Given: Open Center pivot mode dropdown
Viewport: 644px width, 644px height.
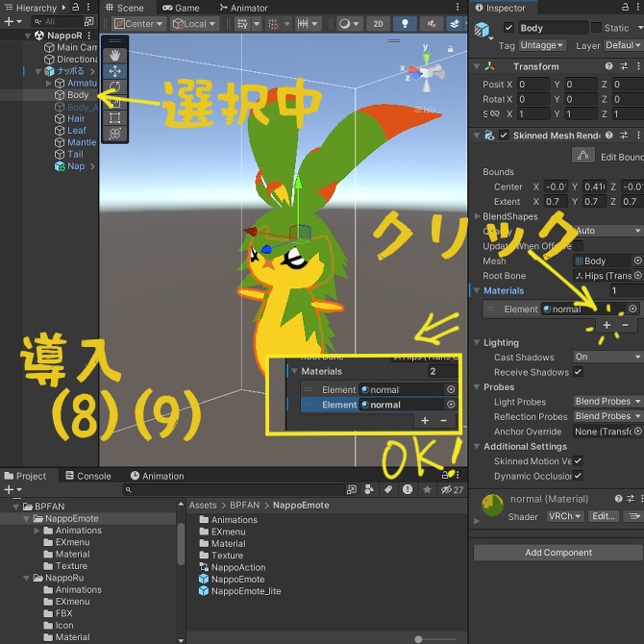Looking at the screenshot, I should (x=138, y=24).
